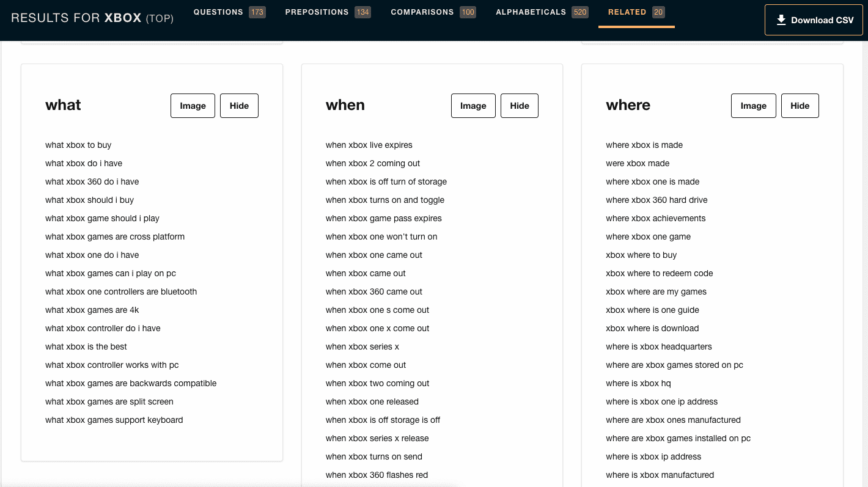Select 'when xbox 2 coming out'
The width and height of the screenshot is (868, 487).
pyautogui.click(x=373, y=163)
